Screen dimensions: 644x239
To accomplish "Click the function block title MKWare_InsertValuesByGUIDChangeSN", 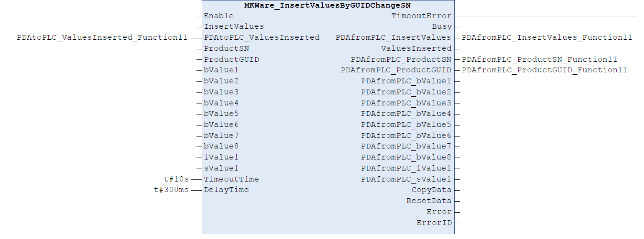I will point(328,5).
